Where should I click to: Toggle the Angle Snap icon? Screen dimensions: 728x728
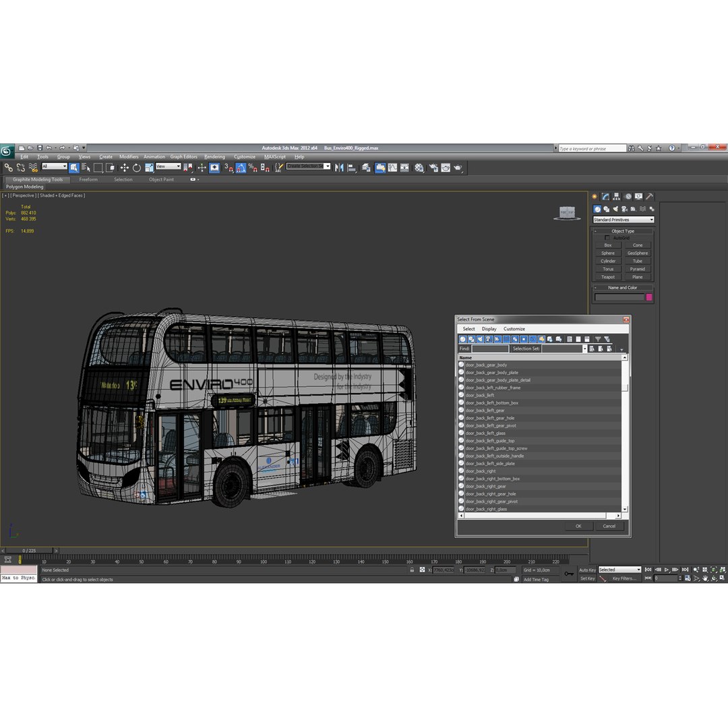241,168
